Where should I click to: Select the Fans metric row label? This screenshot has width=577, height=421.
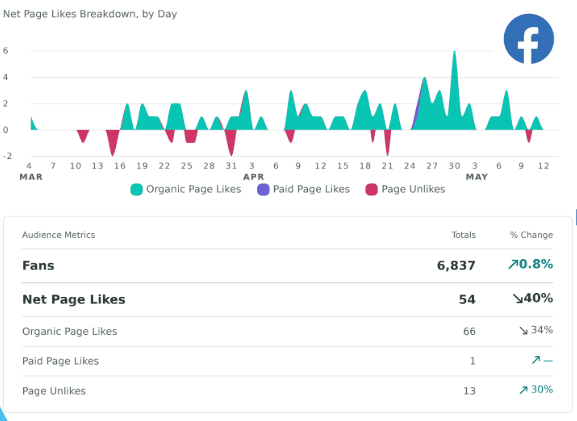coord(38,265)
